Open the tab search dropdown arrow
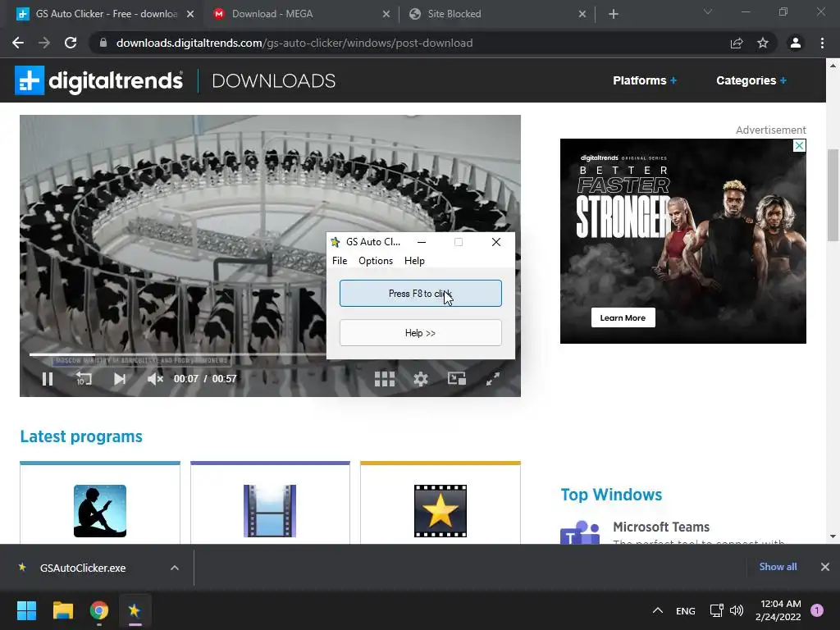Viewport: 840px width, 630px height. coord(708,11)
